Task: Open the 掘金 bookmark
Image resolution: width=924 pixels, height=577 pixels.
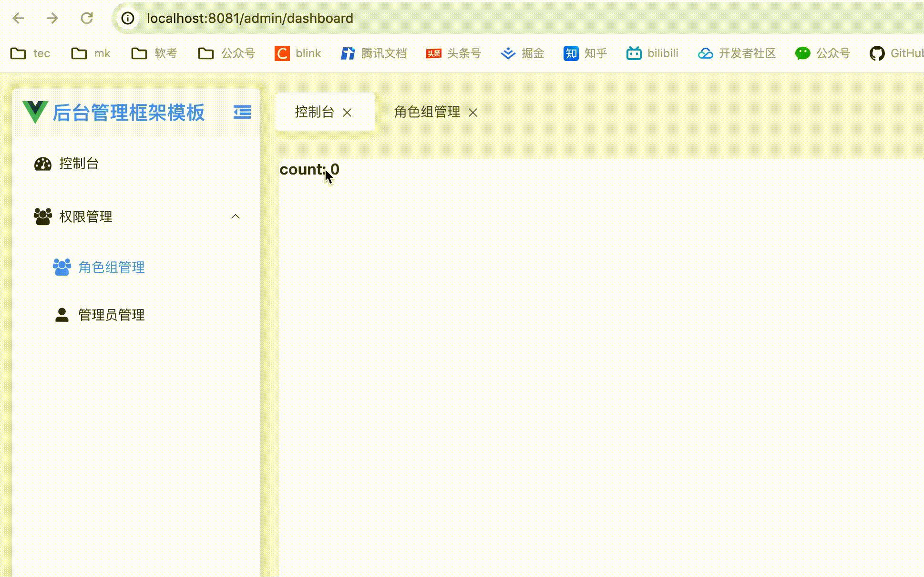Action: (x=523, y=53)
